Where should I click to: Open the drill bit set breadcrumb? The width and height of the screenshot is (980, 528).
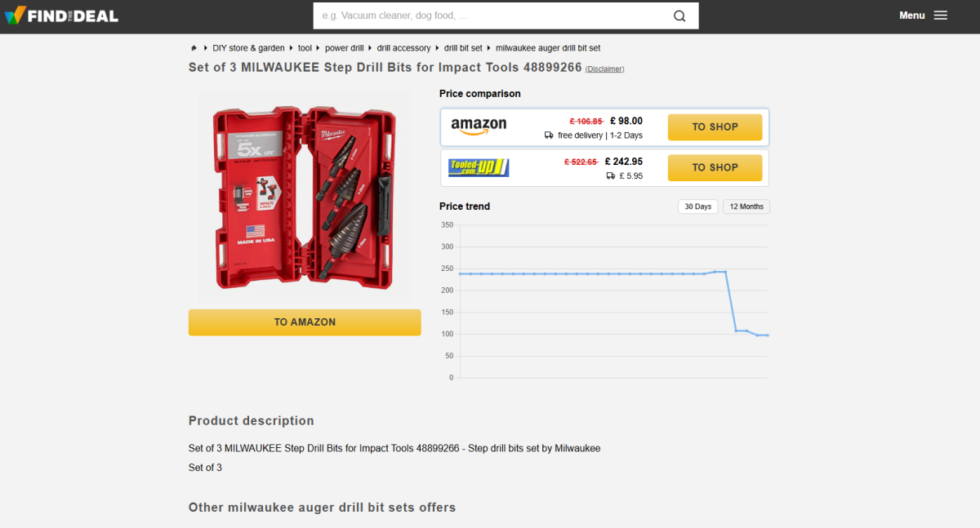[x=463, y=48]
